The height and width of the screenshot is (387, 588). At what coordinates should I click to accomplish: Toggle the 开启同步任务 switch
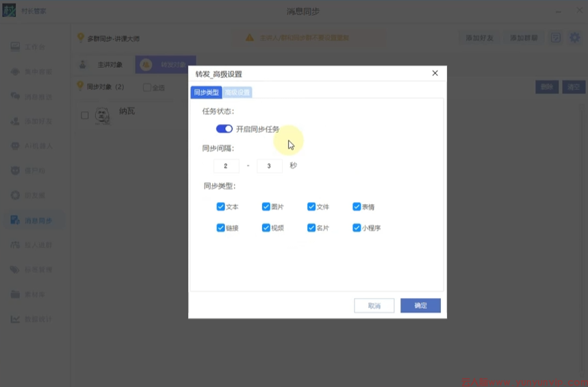[x=224, y=129]
